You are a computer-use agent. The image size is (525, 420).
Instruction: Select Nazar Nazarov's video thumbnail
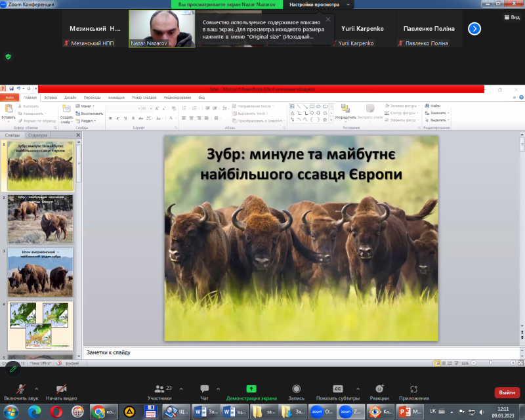(x=161, y=29)
